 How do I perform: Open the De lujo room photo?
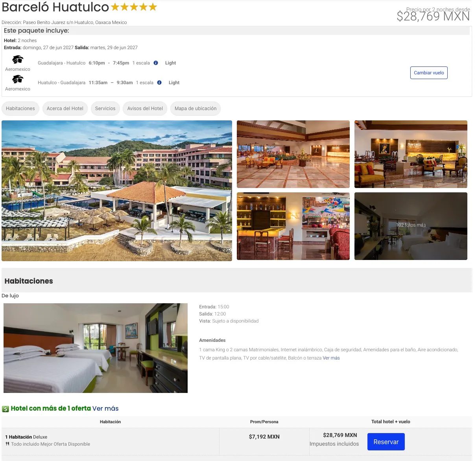(x=96, y=348)
